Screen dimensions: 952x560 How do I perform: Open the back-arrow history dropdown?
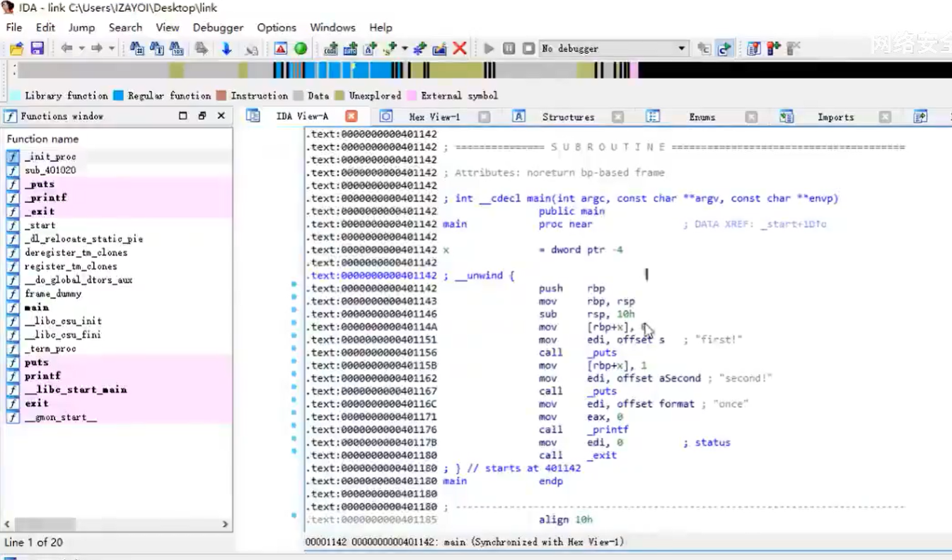click(x=82, y=49)
